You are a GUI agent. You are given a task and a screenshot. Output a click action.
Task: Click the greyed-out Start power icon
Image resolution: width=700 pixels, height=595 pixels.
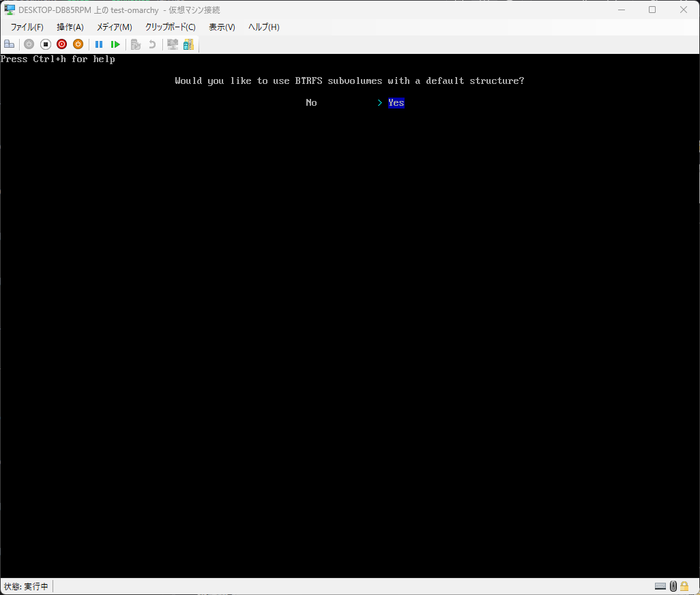[29, 44]
